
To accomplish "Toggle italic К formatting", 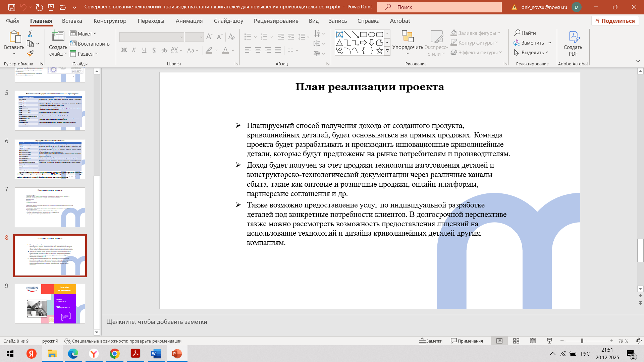I will click(134, 50).
